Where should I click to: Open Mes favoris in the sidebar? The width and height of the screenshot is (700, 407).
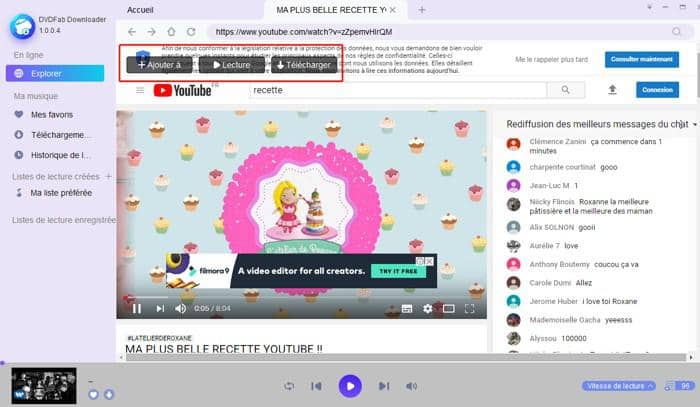[52, 115]
